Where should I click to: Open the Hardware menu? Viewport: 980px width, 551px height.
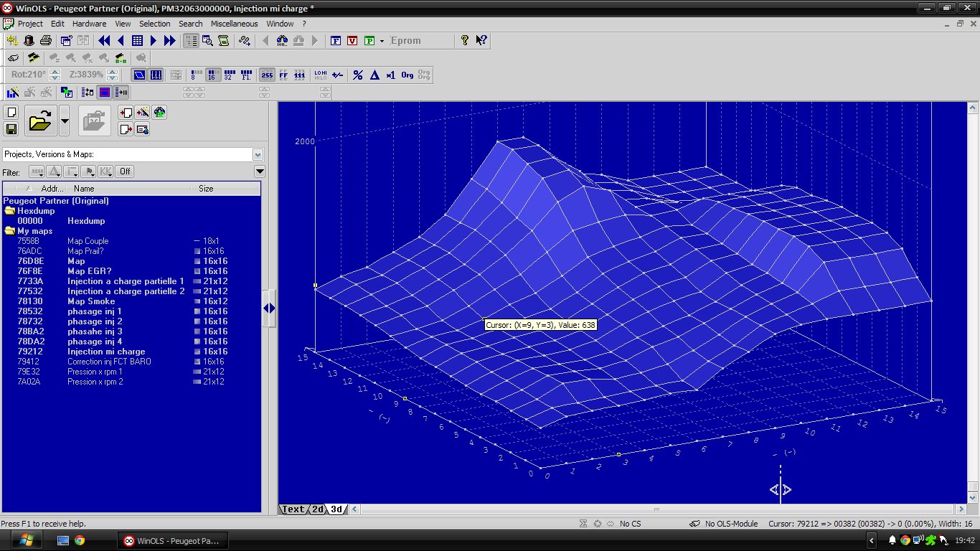point(89,24)
